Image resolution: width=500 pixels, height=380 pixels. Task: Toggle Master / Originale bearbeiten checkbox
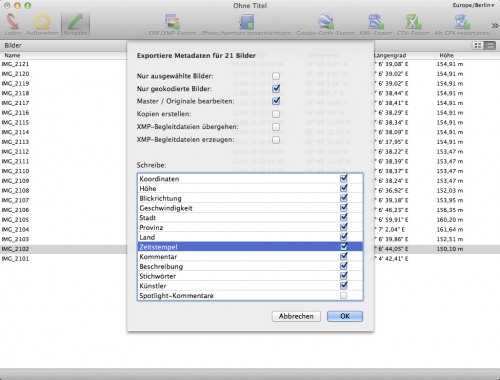pos(276,101)
